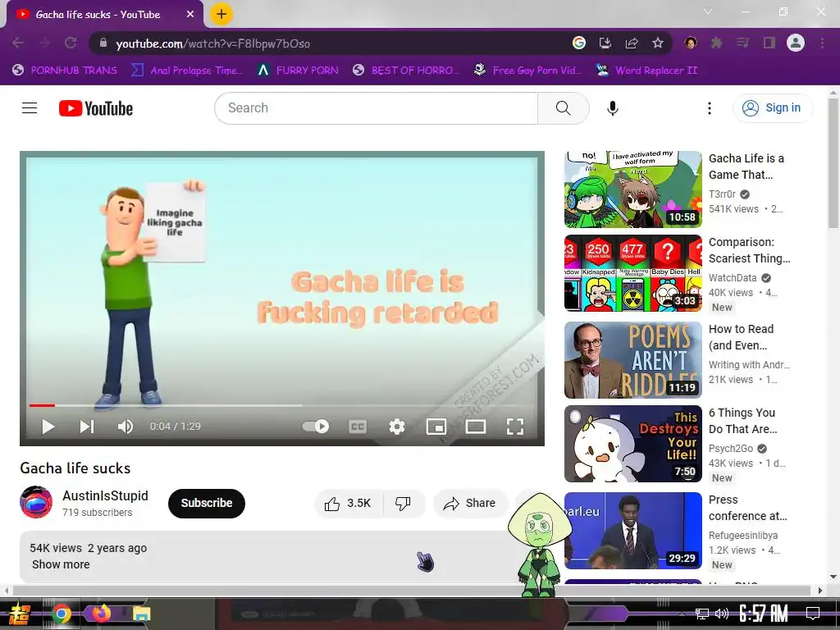Viewport: 840px width, 630px height.
Task: Skip to the next video in the player
Action: point(87,427)
